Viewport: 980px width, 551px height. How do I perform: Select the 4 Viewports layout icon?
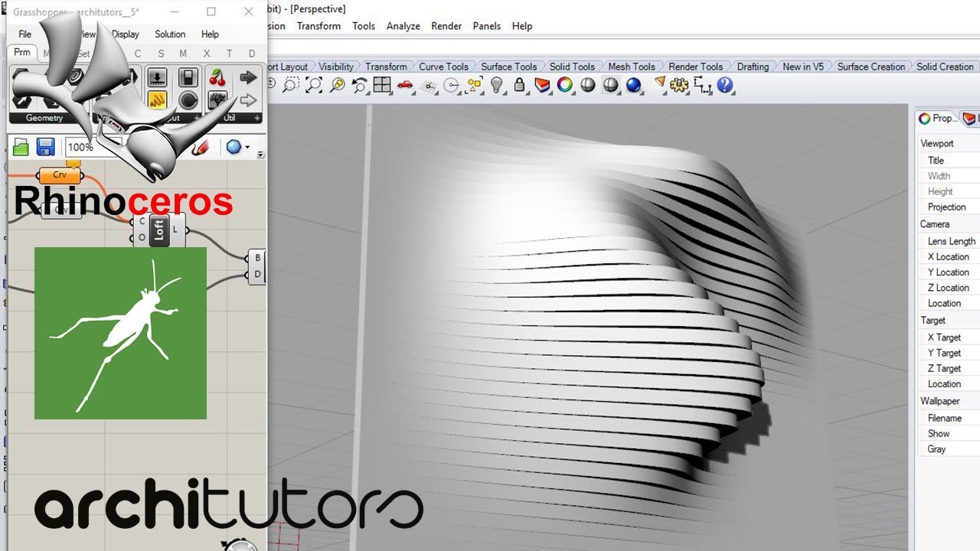tap(382, 85)
